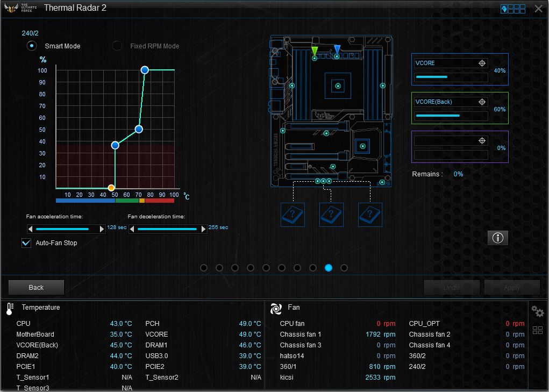Click the Apply button

click(x=511, y=287)
